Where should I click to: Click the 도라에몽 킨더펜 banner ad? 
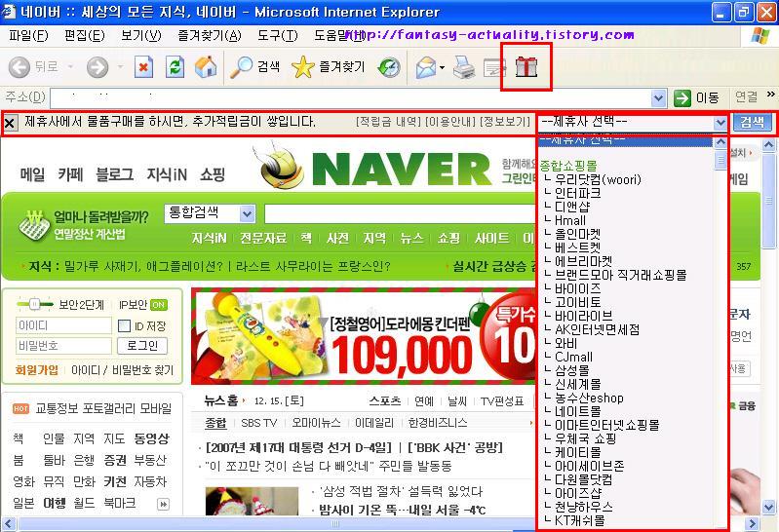click(364, 336)
